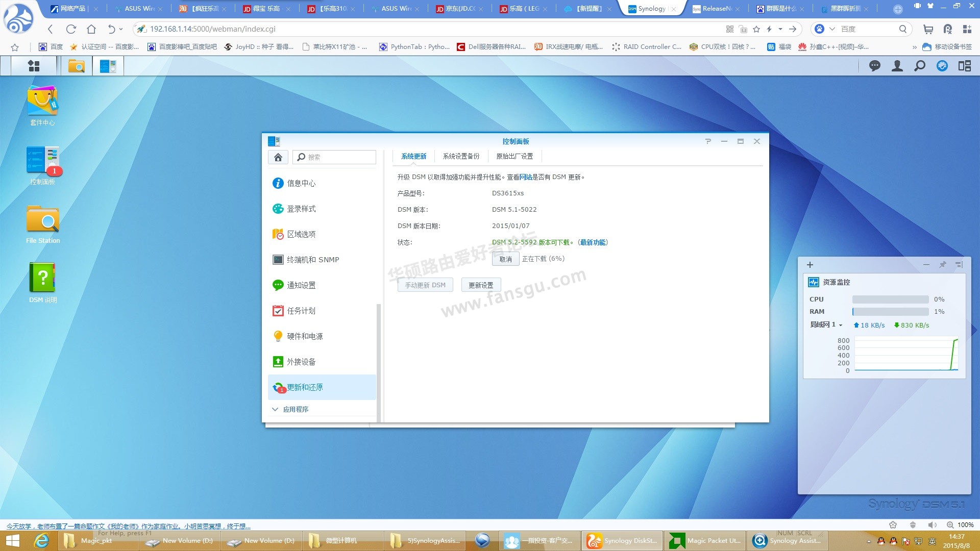
Task: Open a new browser tab
Action: click(x=898, y=9)
